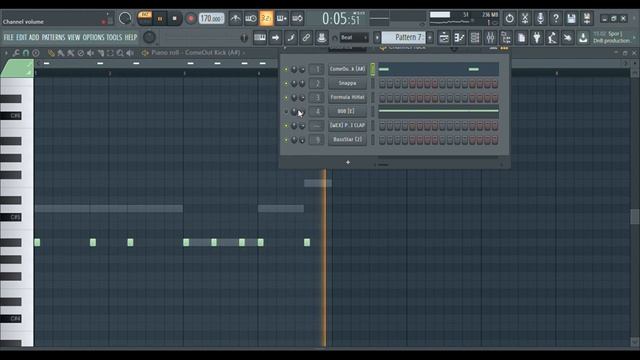Click the one-click audio recording microphone icon
640x360 pixels.
(x=540, y=18)
